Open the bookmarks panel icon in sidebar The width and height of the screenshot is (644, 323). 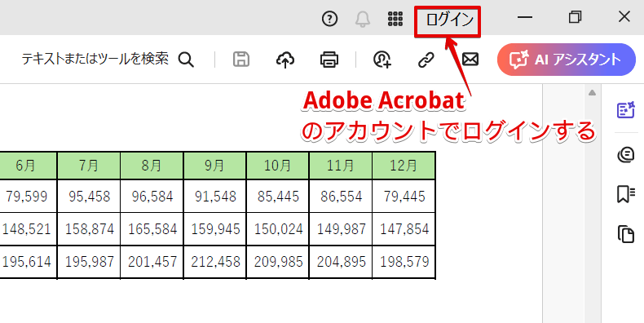point(626,194)
